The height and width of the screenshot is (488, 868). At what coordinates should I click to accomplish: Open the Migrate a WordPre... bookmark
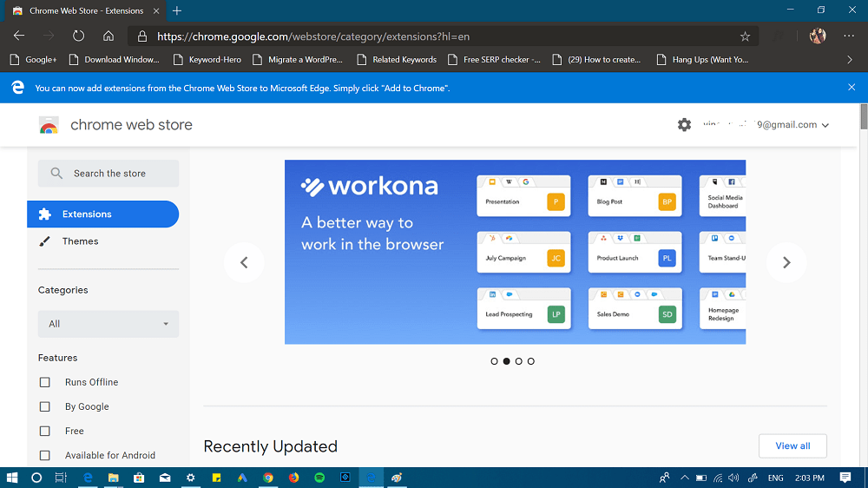click(x=298, y=59)
